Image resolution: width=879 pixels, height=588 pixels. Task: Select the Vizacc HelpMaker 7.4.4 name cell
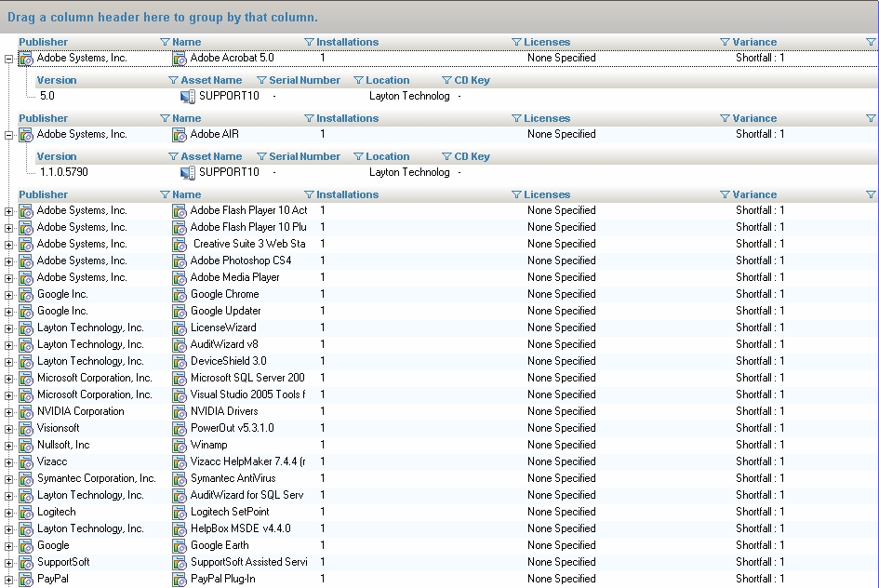click(247, 461)
